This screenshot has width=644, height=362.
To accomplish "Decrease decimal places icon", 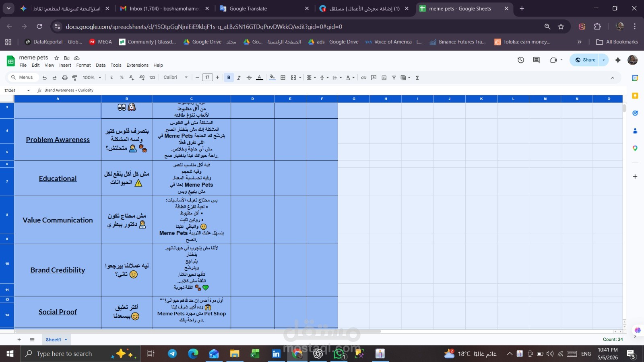I will (x=132, y=78).
